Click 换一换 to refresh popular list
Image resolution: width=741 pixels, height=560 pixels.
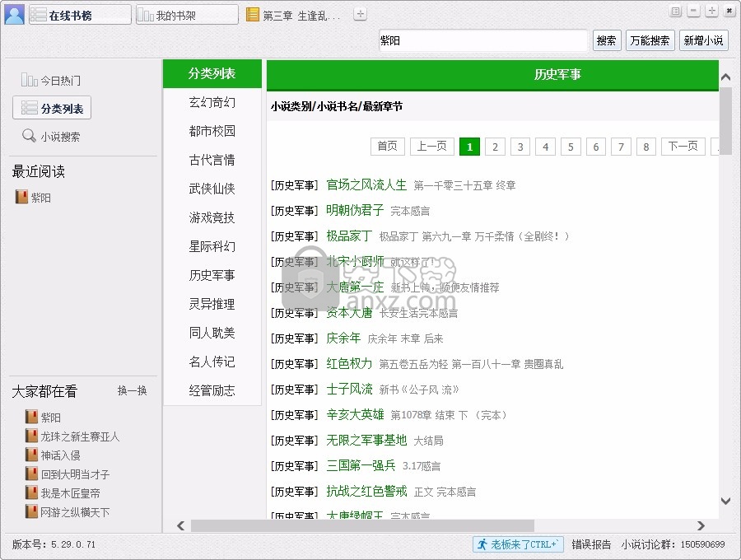[132, 391]
